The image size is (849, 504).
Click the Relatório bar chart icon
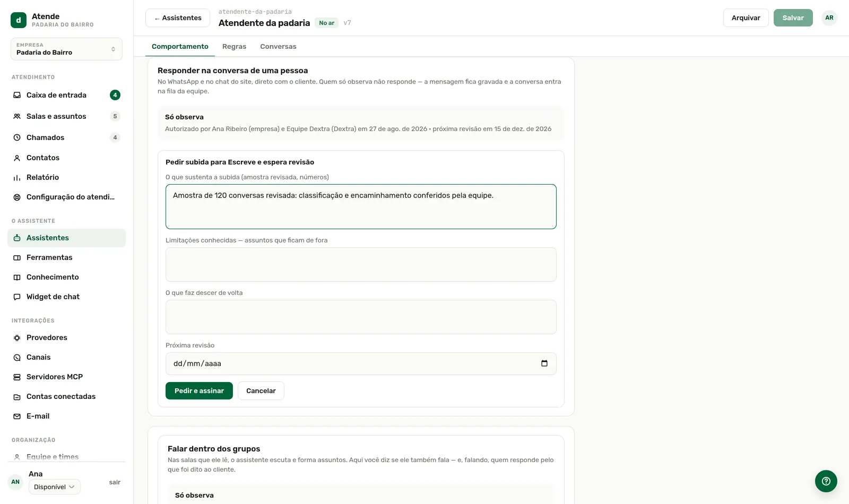[x=17, y=177]
